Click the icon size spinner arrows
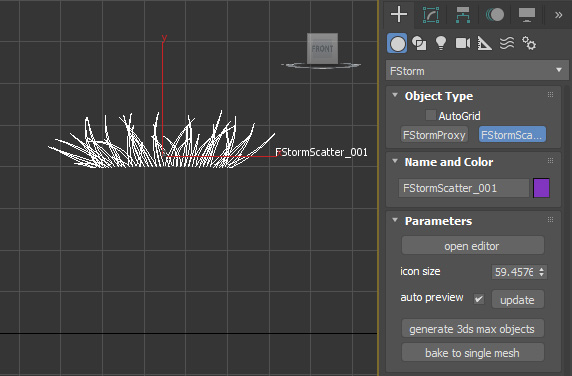This screenshot has height=376, width=572. coord(541,272)
